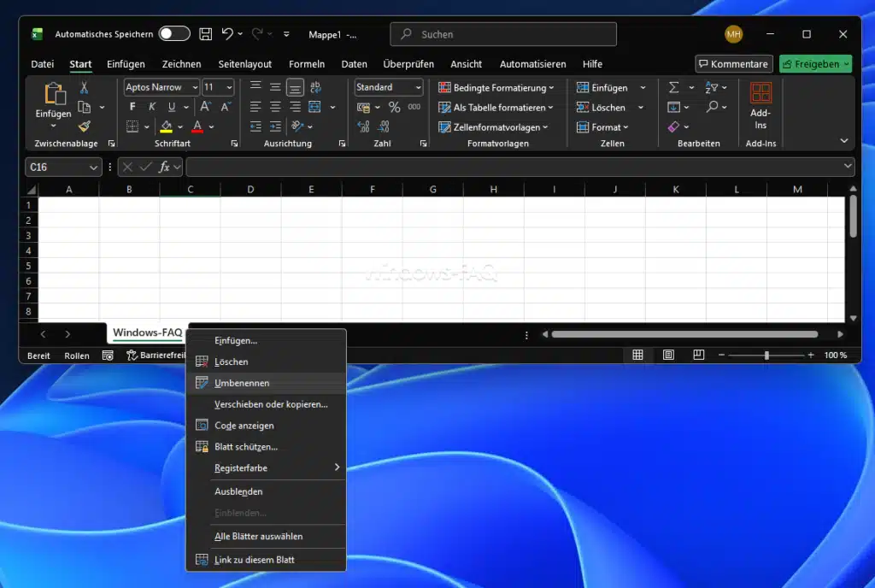Open the font size 11 dropdown
The height and width of the screenshot is (588, 875).
(x=229, y=87)
